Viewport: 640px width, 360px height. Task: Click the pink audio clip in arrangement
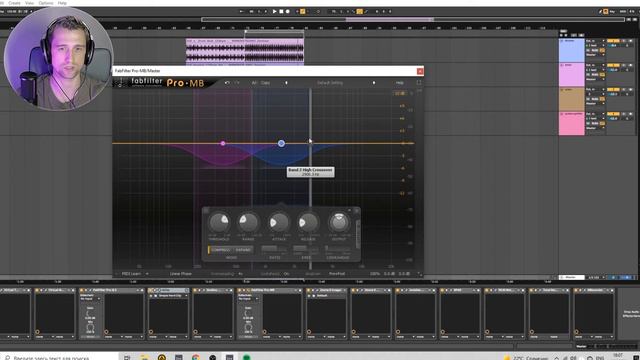click(245, 52)
